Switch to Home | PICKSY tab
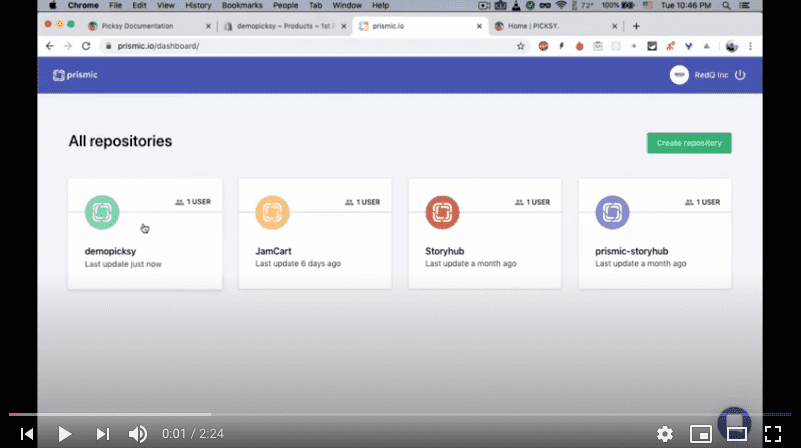801x448 pixels. (x=533, y=26)
